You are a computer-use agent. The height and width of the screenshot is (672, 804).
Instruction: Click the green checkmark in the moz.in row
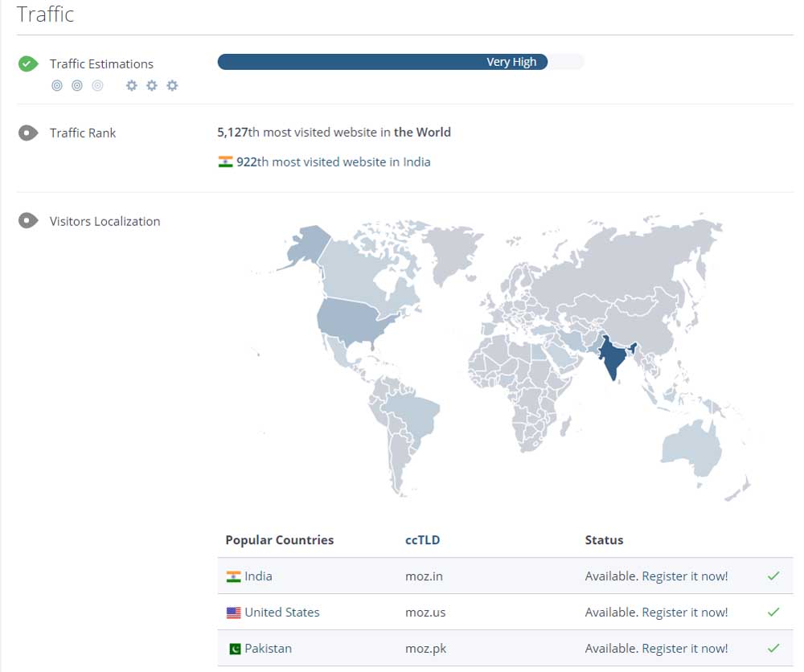click(x=773, y=576)
